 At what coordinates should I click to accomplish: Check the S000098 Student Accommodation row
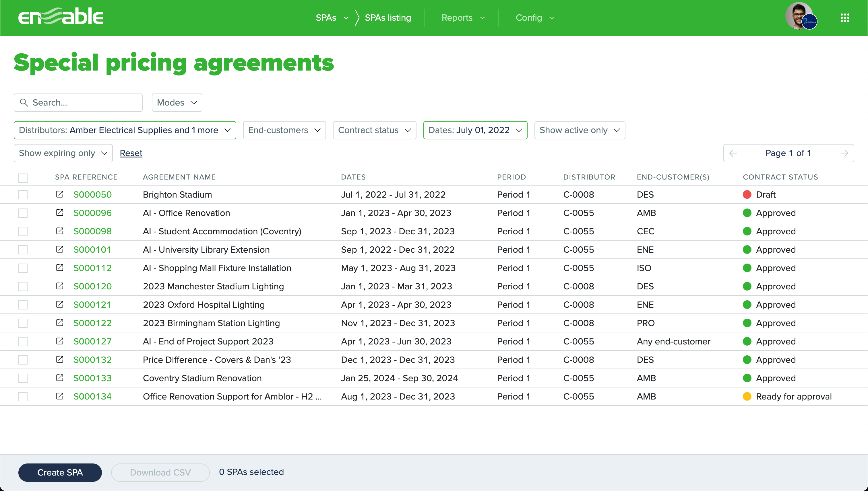point(23,231)
